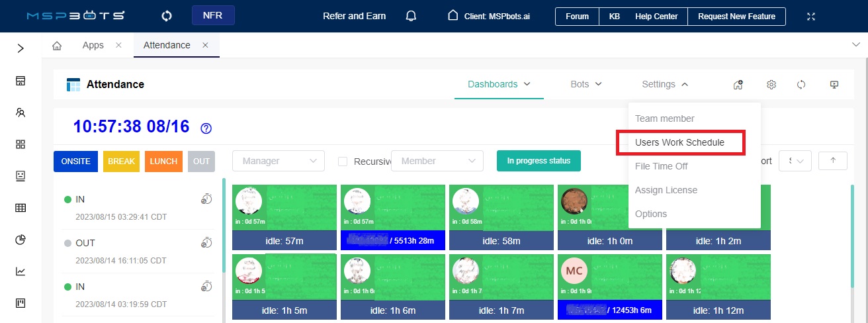The width and height of the screenshot is (868, 323).
Task: Click the refresh sync icon beside MSPbots logo
Action: [167, 16]
